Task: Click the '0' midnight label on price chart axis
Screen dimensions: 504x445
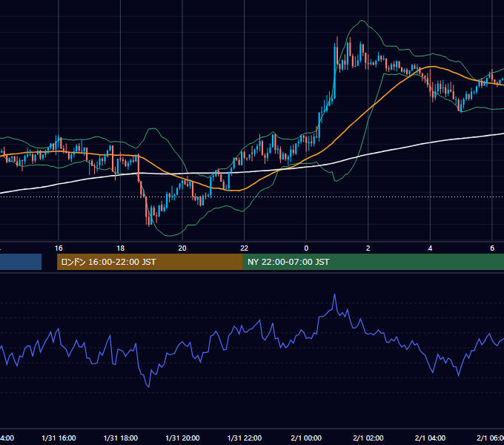Action: pyautogui.click(x=306, y=248)
